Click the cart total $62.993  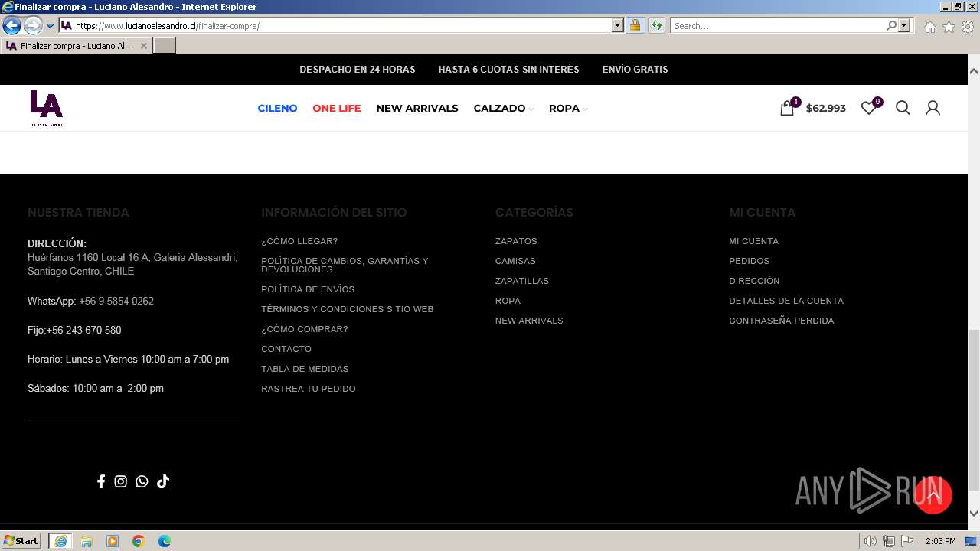[826, 108]
